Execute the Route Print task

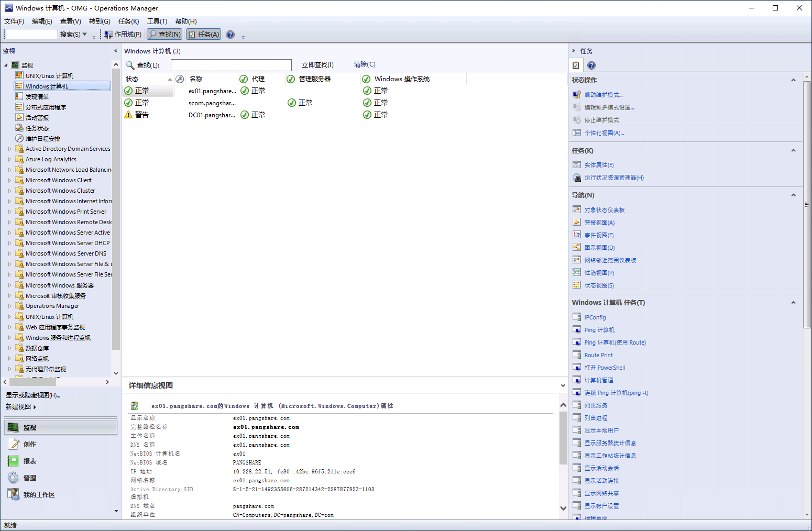[x=598, y=355]
